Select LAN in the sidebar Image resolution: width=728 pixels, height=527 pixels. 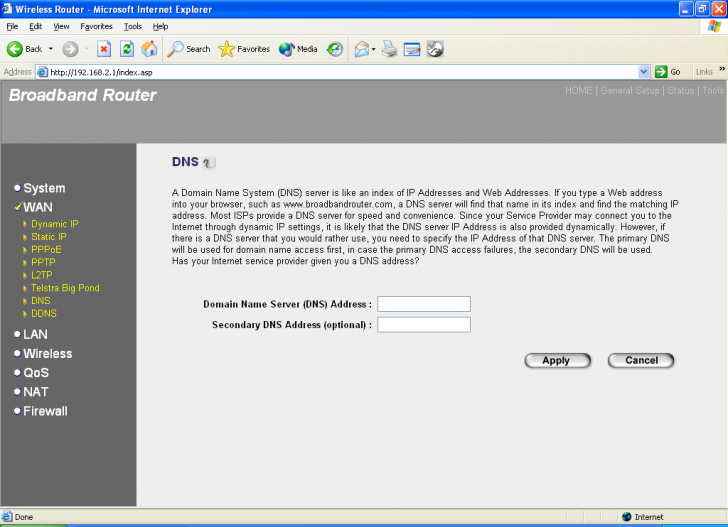(x=35, y=334)
